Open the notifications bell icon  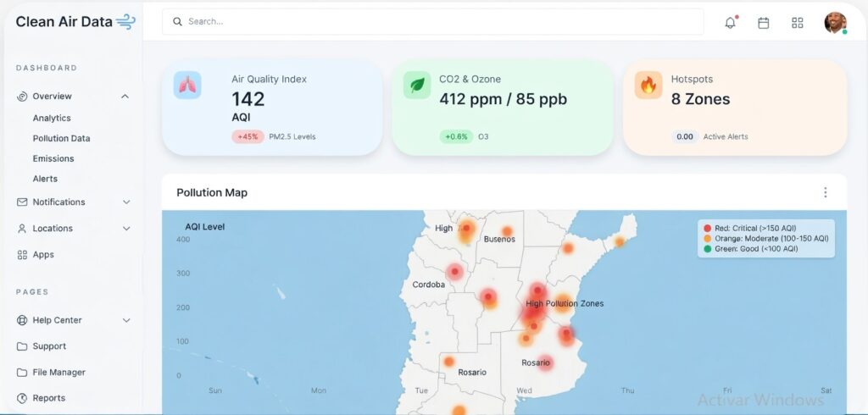(730, 23)
